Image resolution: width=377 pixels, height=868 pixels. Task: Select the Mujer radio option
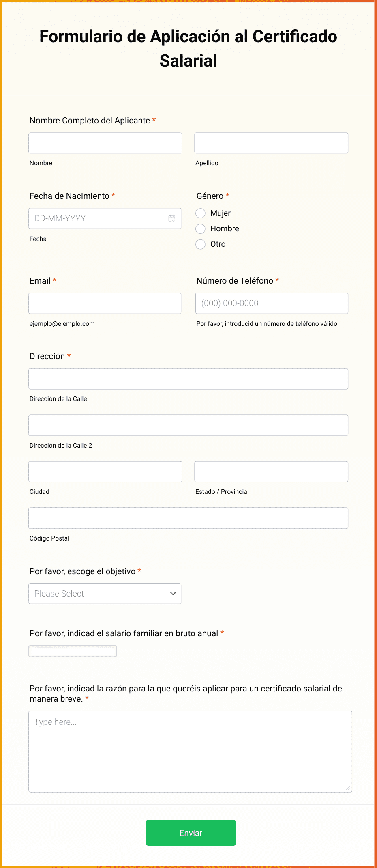200,213
